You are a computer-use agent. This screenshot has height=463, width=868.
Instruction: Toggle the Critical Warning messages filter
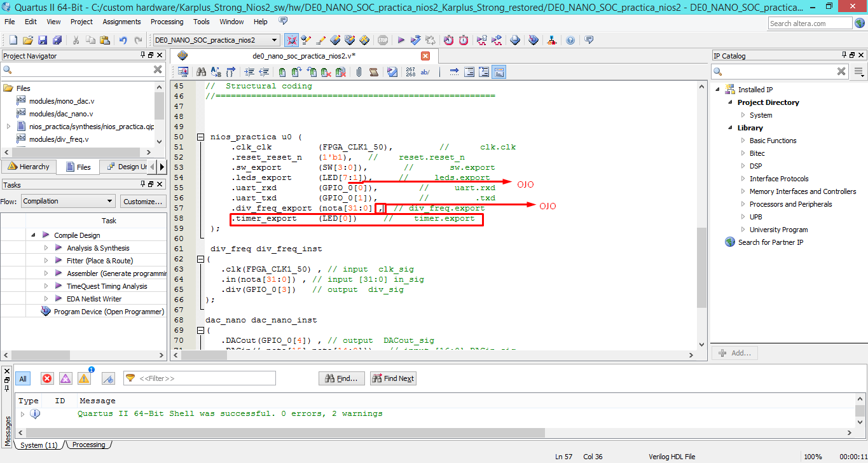65,378
